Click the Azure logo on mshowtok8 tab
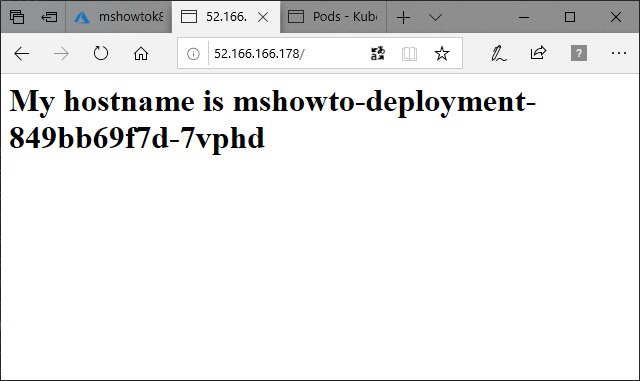The width and height of the screenshot is (640, 381). tap(82, 17)
